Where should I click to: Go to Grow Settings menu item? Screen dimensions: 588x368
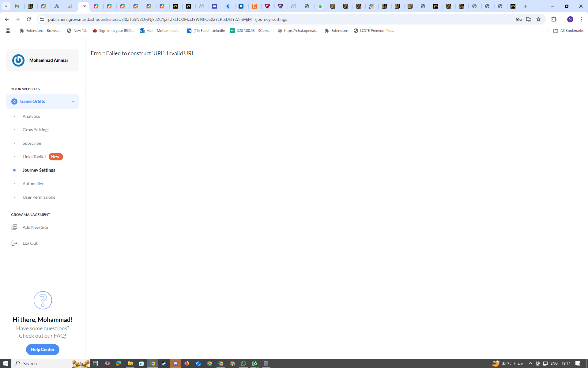36,130
